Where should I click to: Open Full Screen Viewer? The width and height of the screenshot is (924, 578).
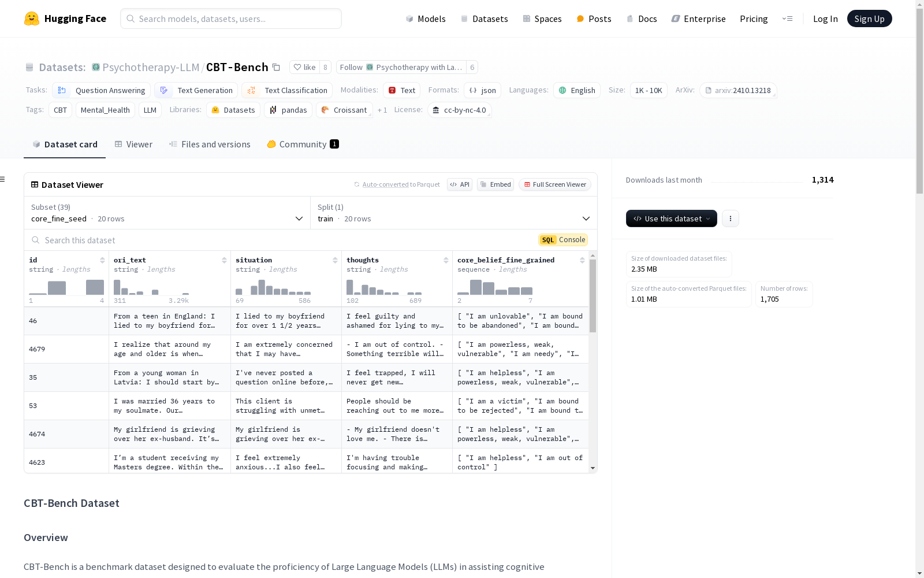555,184
